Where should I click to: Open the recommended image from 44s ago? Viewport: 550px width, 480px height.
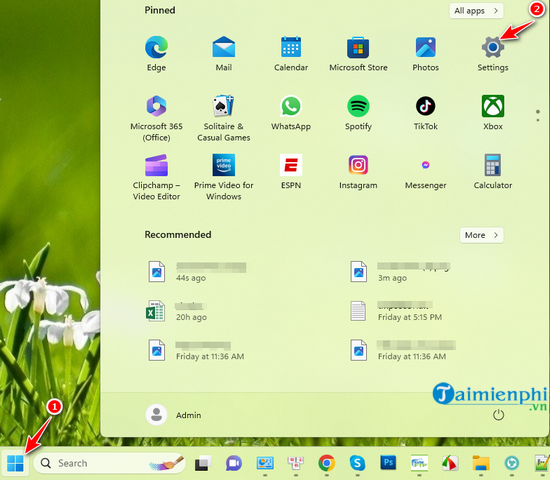tap(196, 272)
